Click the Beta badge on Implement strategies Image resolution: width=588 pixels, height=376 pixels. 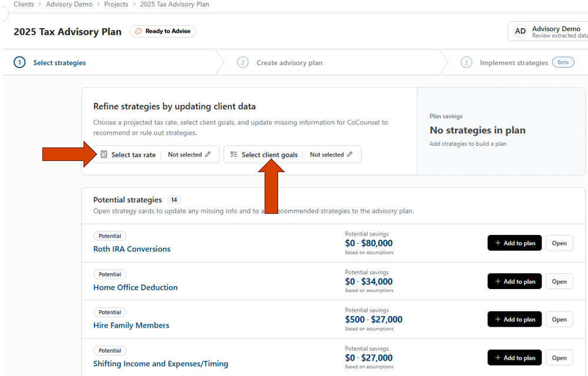[563, 62]
